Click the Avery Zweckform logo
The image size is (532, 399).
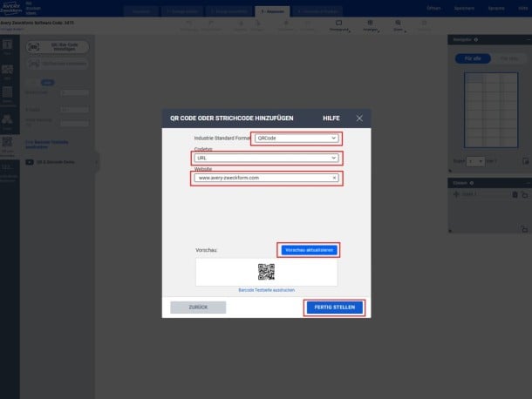tap(10, 8)
